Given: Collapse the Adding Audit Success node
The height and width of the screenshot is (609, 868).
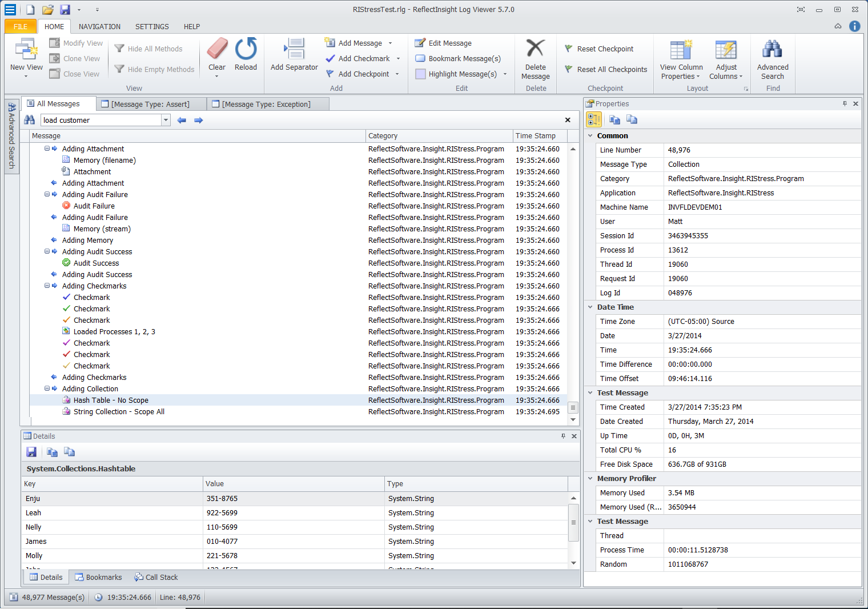Looking at the screenshot, I should [x=47, y=251].
